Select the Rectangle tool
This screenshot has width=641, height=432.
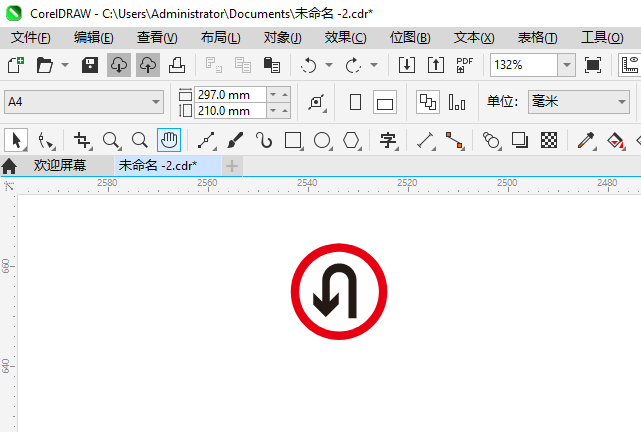(294, 141)
